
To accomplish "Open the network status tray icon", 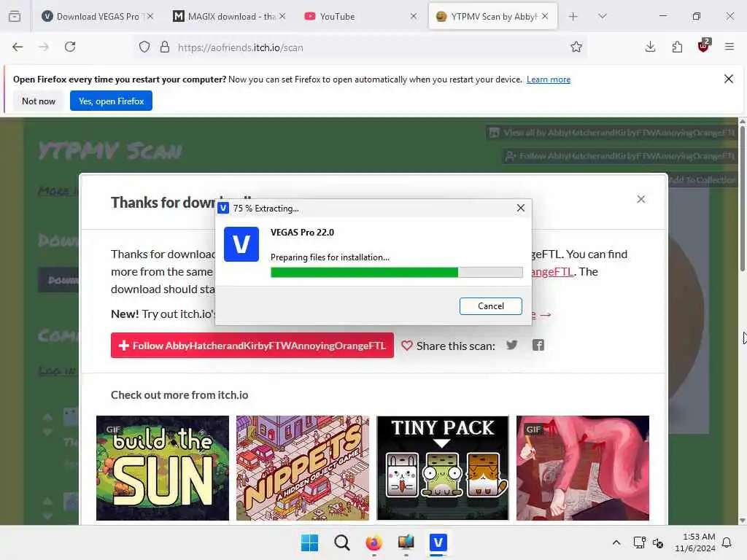I will click(639, 542).
